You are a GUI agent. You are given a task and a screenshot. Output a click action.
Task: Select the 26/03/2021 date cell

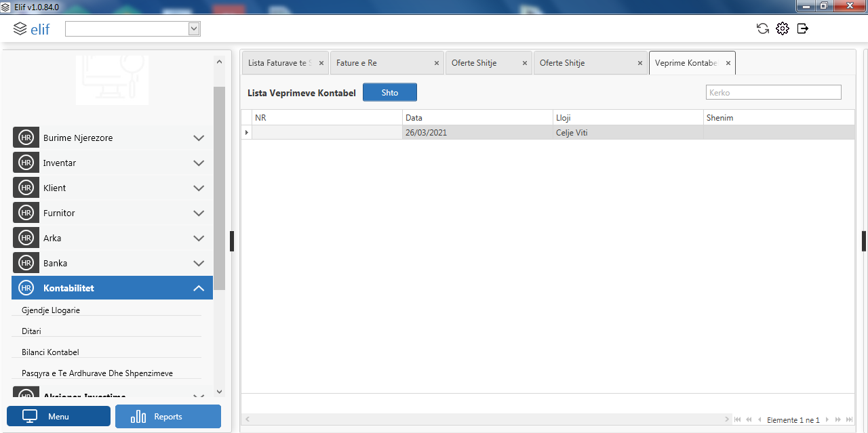click(x=478, y=133)
